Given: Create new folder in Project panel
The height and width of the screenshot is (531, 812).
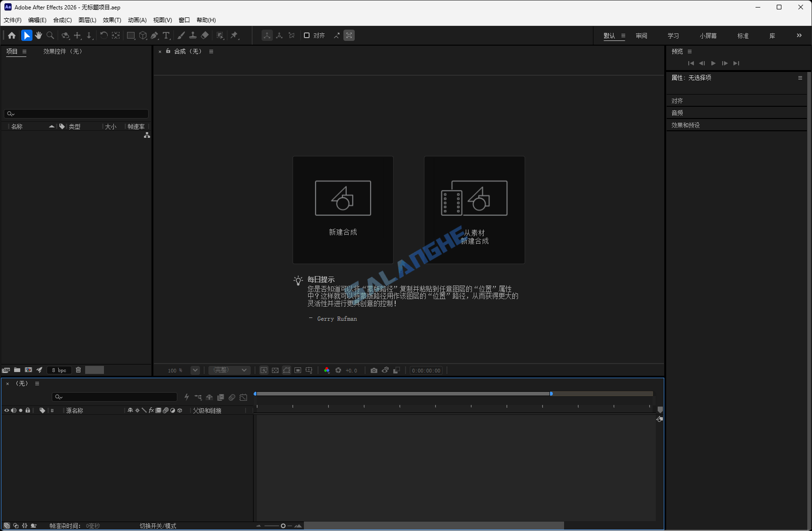Looking at the screenshot, I should [17, 370].
